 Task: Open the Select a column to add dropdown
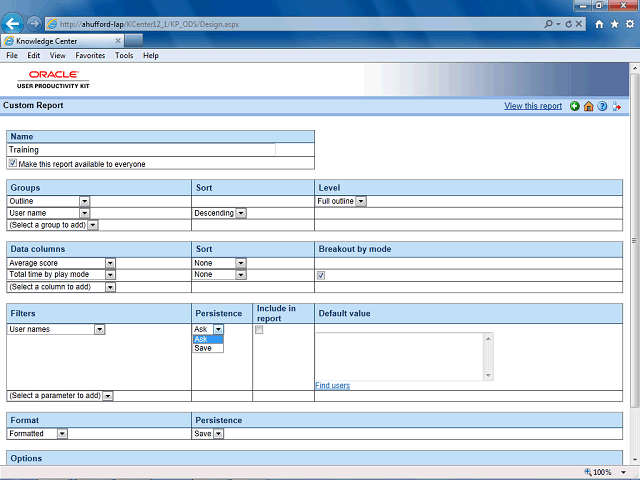click(110, 287)
